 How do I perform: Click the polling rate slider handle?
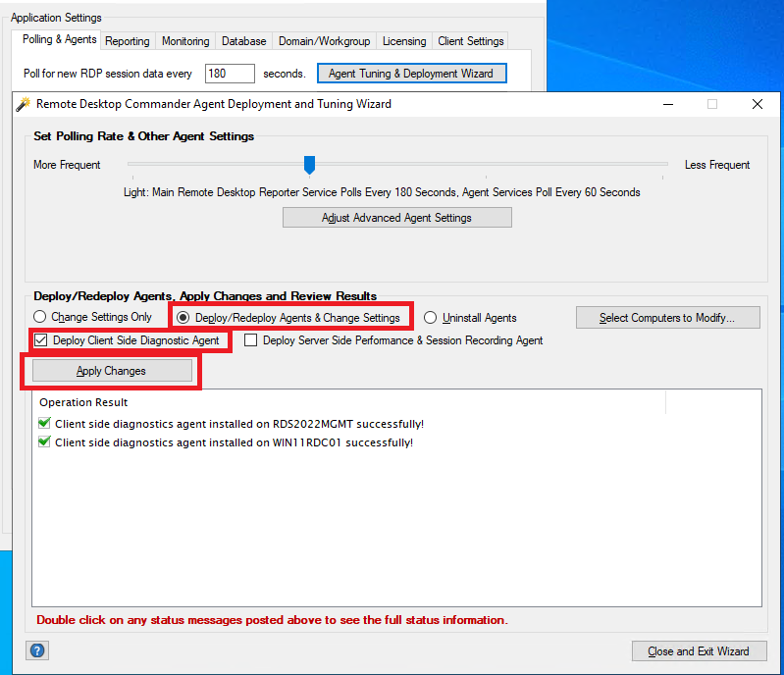[309, 165]
